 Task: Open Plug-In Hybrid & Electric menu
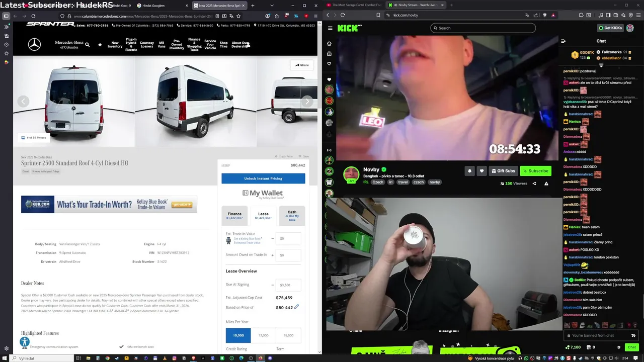pyautogui.click(x=131, y=45)
